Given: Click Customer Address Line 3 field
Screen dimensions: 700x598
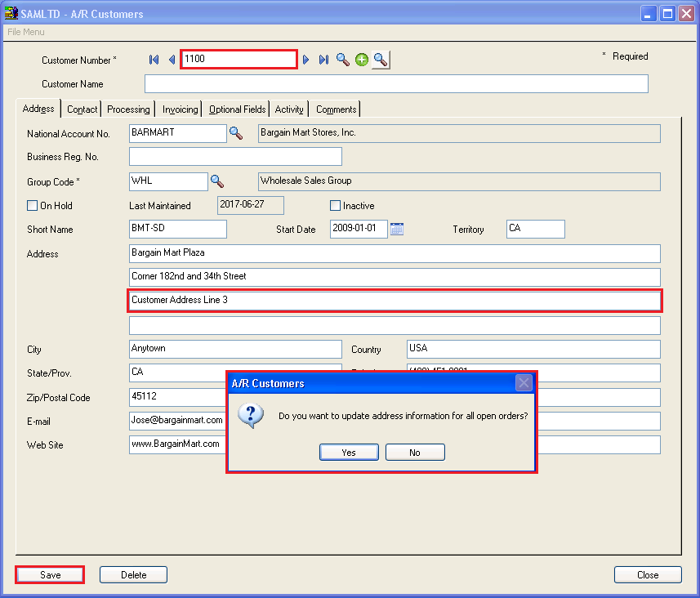Looking at the screenshot, I should [x=395, y=301].
